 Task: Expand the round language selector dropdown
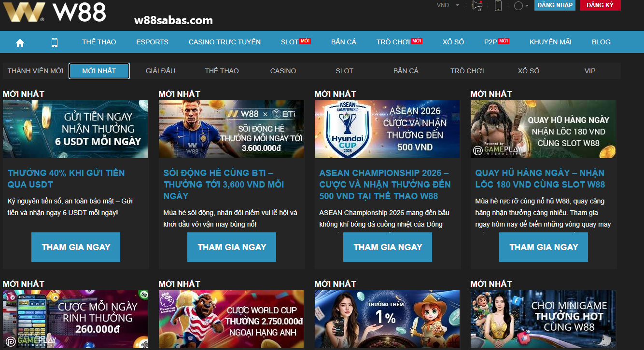tap(521, 6)
